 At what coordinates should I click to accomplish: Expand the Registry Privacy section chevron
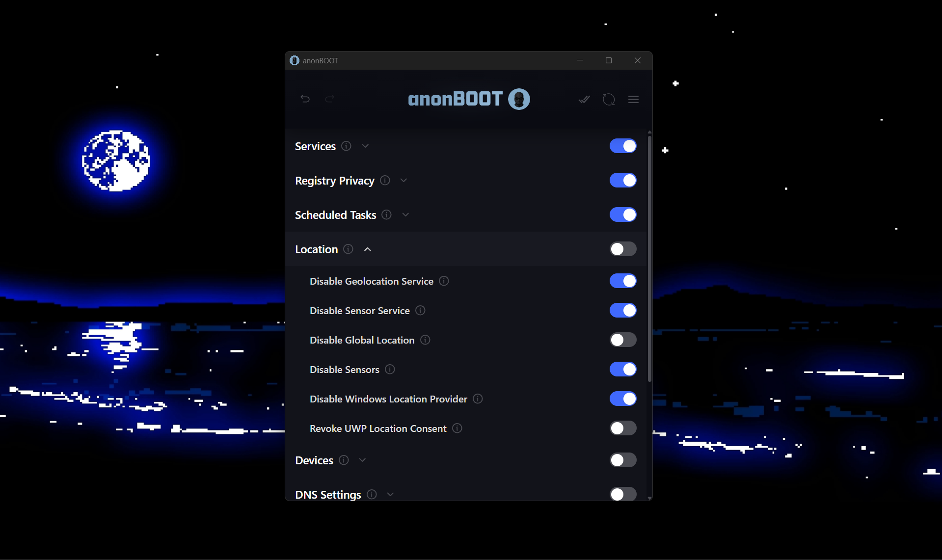click(x=404, y=180)
